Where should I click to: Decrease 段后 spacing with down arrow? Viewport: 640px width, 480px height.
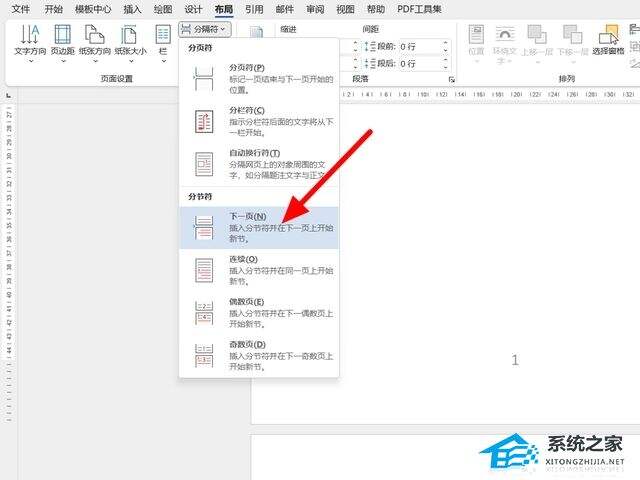pos(446,67)
